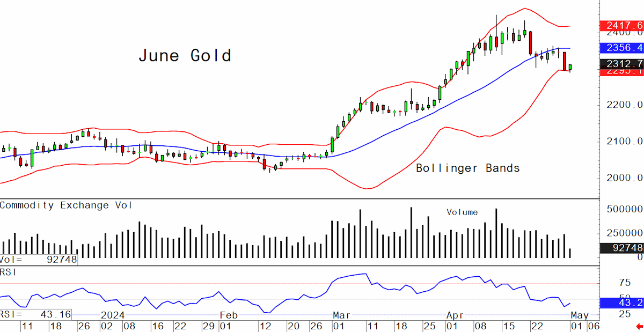Click the 2312.7 current price tag
The height and width of the screenshot is (332, 644).
621,64
